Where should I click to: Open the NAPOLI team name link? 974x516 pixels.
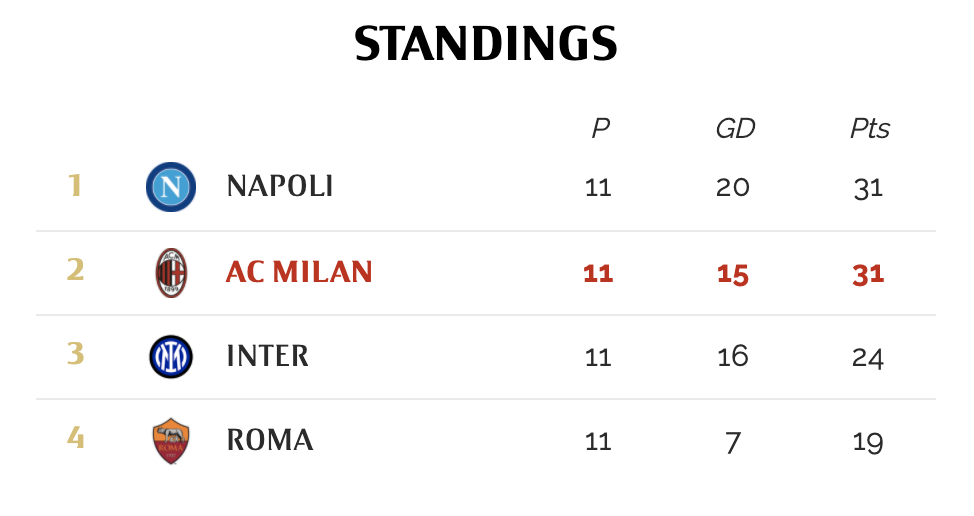coord(280,187)
